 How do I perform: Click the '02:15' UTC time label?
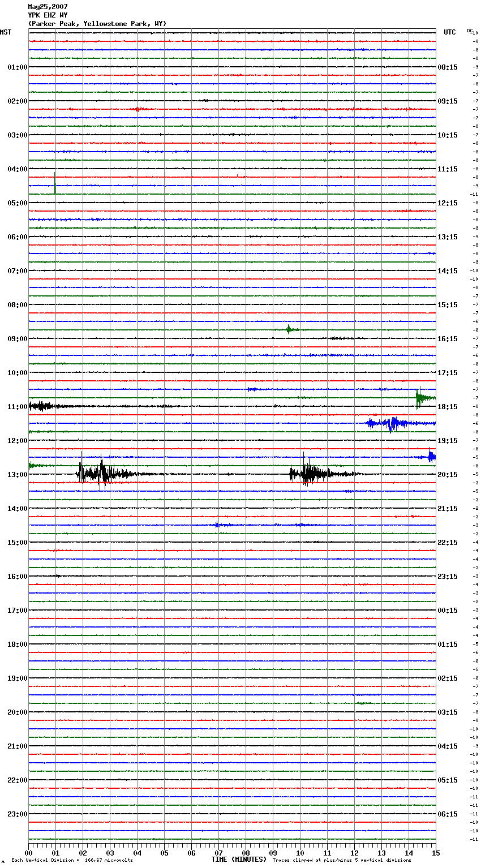click(448, 678)
